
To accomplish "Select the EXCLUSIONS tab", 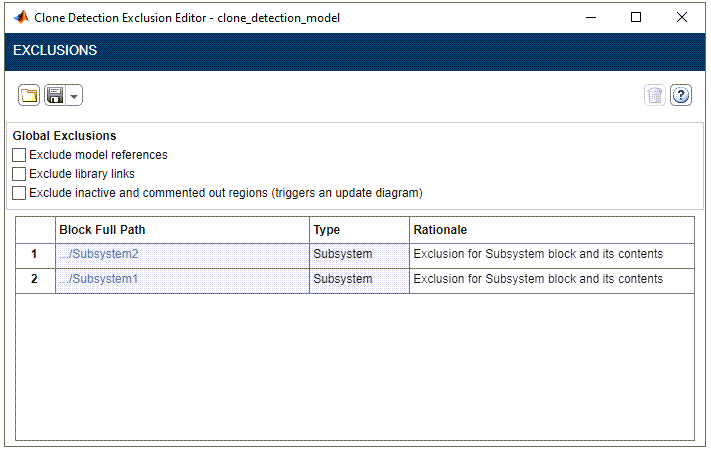I will pos(55,50).
